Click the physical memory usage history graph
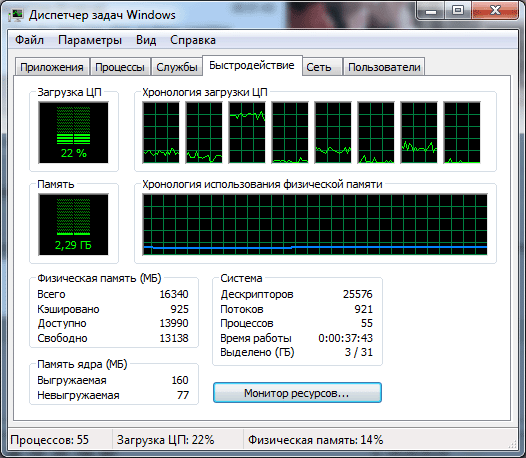Viewport: 526px width, 458px height. tap(315, 224)
